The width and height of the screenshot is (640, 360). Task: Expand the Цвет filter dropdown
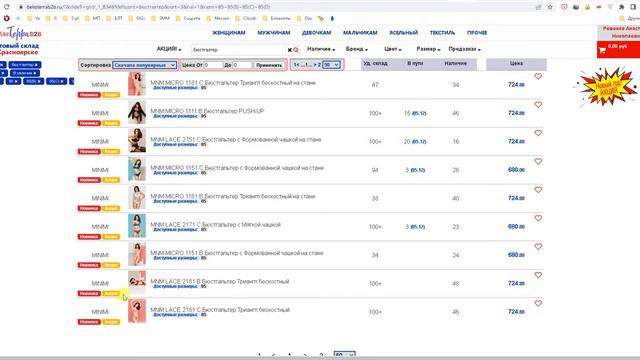(x=393, y=49)
